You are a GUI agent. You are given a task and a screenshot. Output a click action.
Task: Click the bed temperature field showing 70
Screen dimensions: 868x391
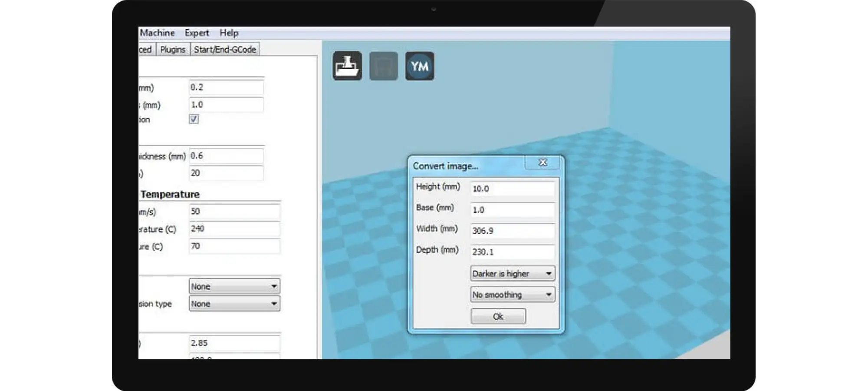coord(234,246)
